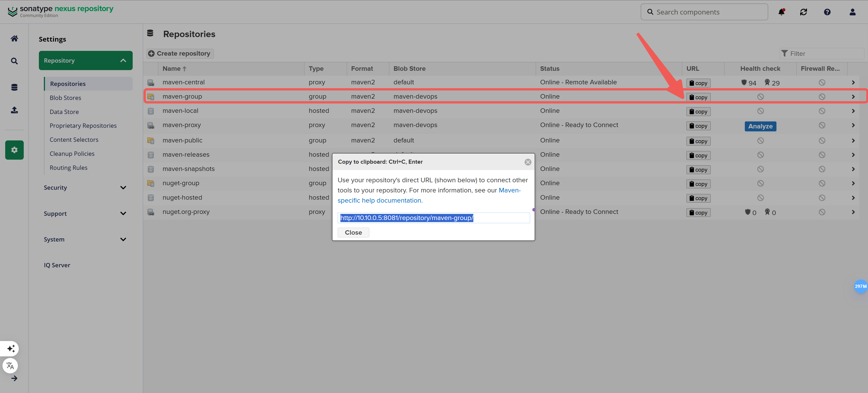The image size is (868, 393).
Task: Open notifications bell icon
Action: click(781, 12)
